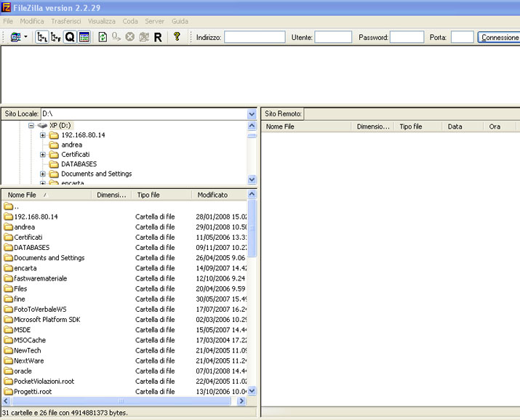Click the remote Tipo file column header
This screenshot has height=420, width=520.
[417, 126]
